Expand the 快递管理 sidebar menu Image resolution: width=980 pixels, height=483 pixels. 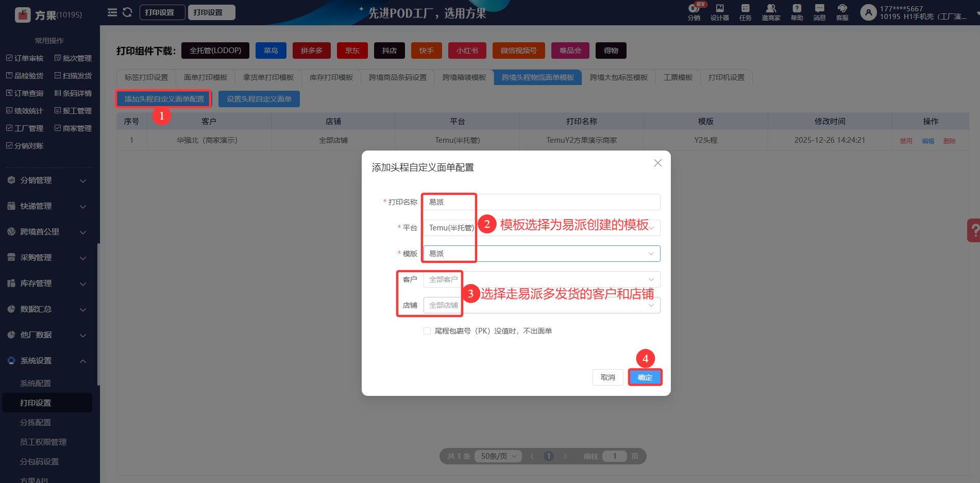pos(47,206)
